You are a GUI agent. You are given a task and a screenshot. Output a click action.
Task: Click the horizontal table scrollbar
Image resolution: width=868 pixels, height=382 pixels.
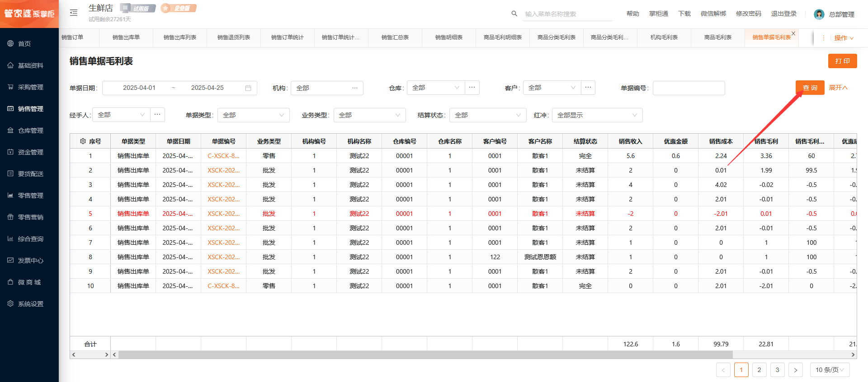[425, 355]
